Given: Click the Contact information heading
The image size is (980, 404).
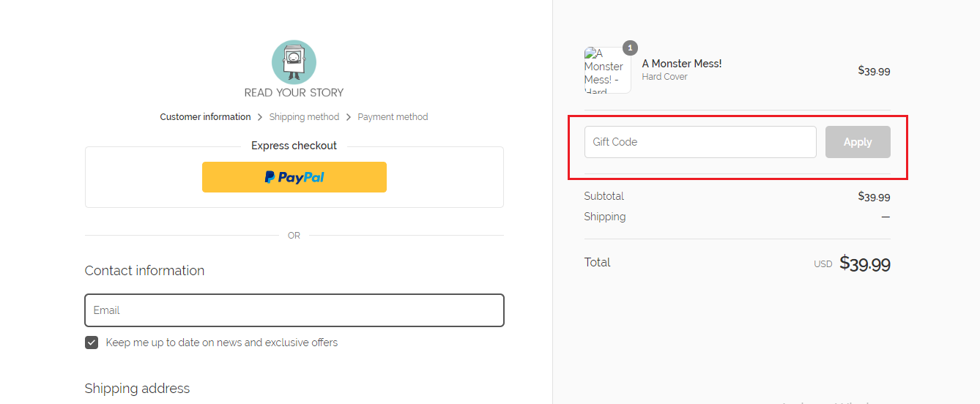Looking at the screenshot, I should pyautogui.click(x=144, y=271).
